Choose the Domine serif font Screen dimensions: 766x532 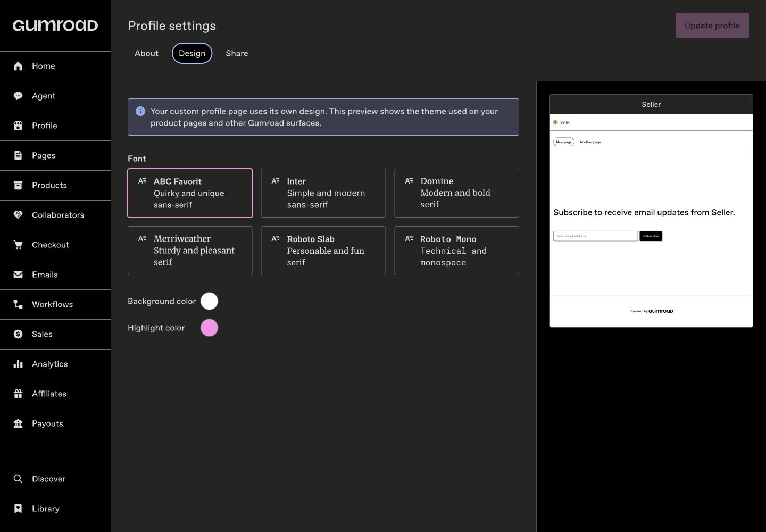(456, 193)
